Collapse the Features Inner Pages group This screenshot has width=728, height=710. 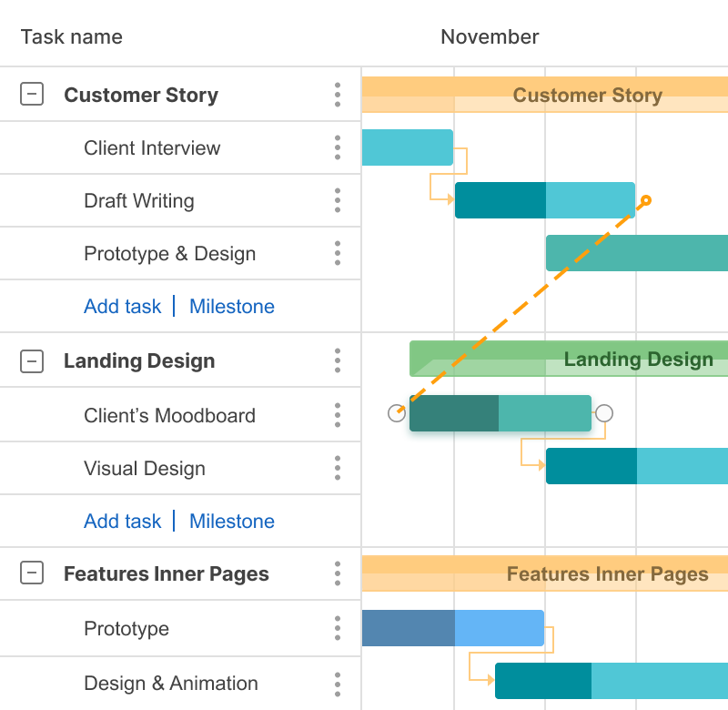pyautogui.click(x=32, y=573)
